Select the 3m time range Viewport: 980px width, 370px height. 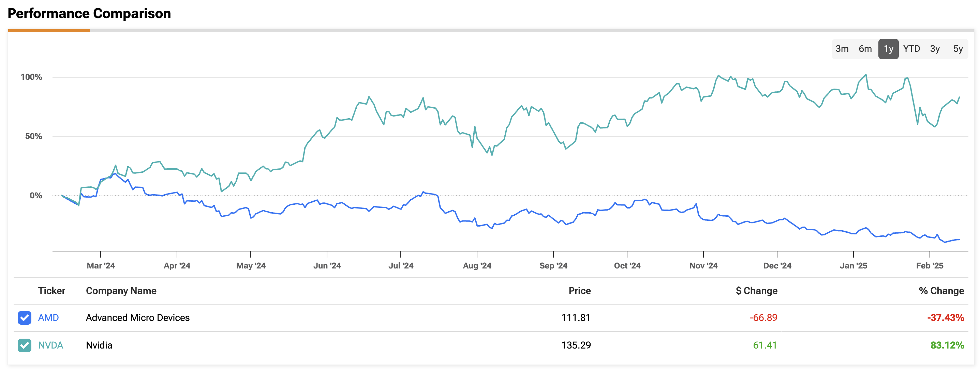pos(842,49)
